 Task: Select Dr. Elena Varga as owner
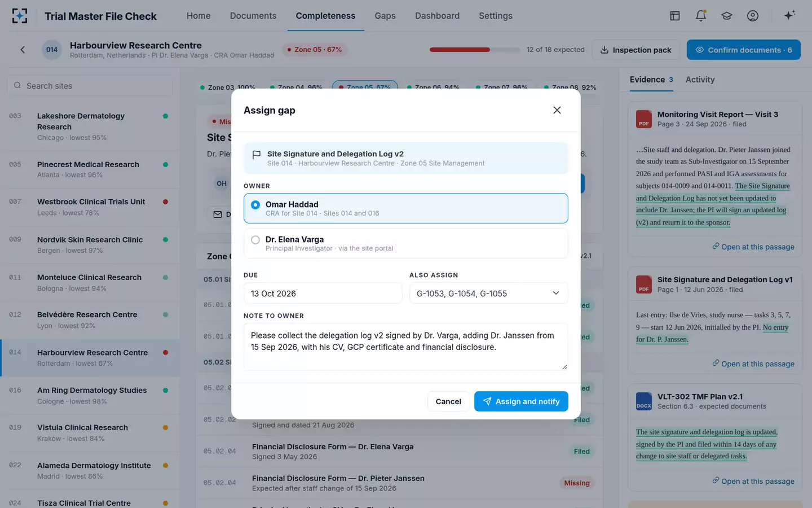[x=405, y=243]
